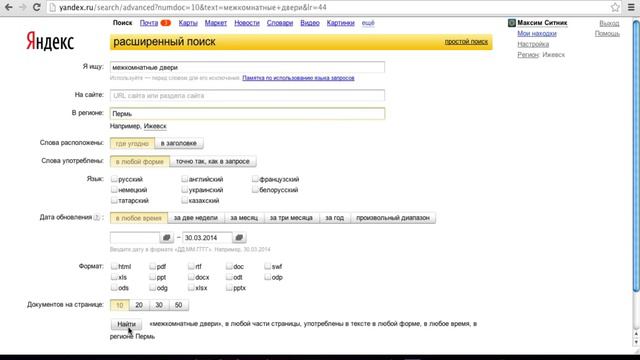Open 'Памятка по использованию языка запросов' link

[298, 78]
